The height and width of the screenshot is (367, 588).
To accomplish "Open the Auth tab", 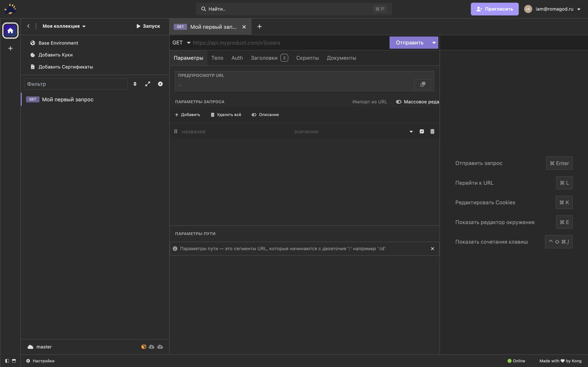I will [237, 58].
